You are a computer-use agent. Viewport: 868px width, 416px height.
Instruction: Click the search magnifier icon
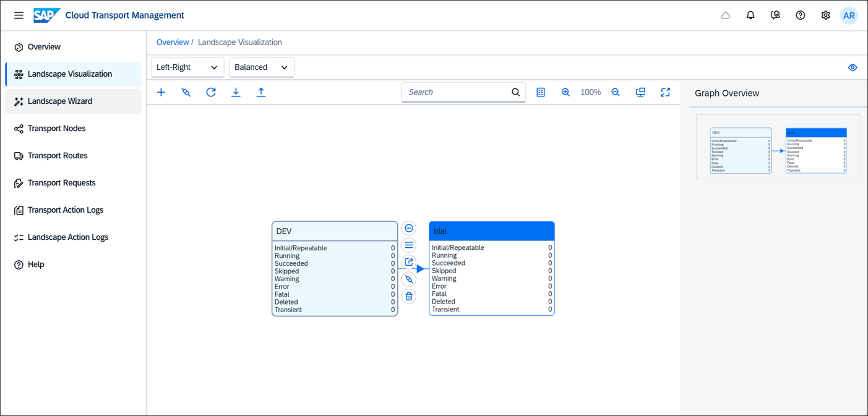click(x=516, y=92)
